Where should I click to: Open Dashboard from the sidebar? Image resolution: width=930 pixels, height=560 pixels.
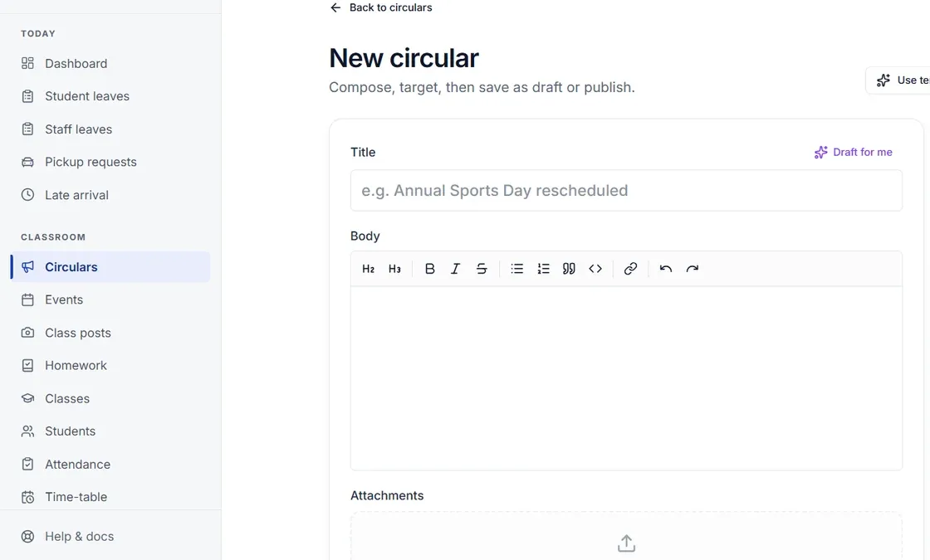click(110, 63)
